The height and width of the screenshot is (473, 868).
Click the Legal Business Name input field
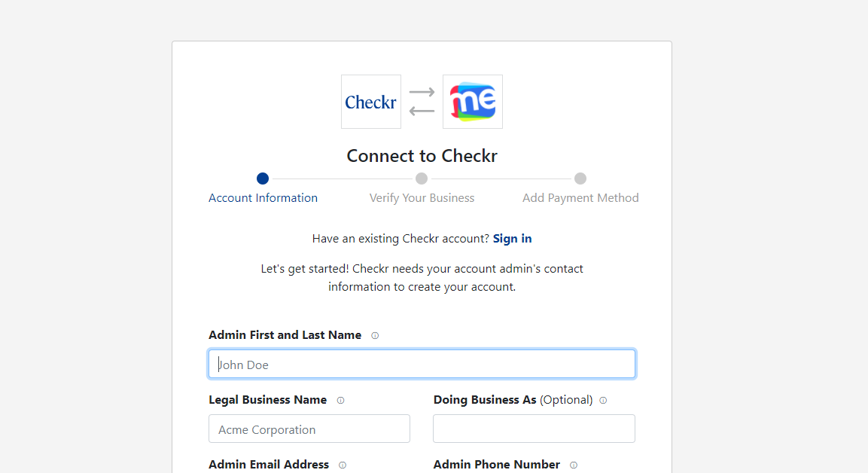(309, 429)
